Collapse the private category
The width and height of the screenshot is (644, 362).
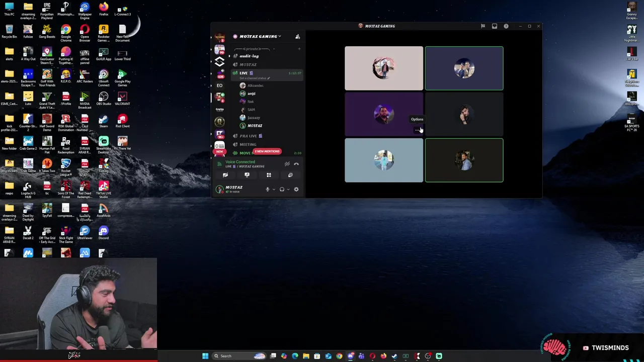254,49
